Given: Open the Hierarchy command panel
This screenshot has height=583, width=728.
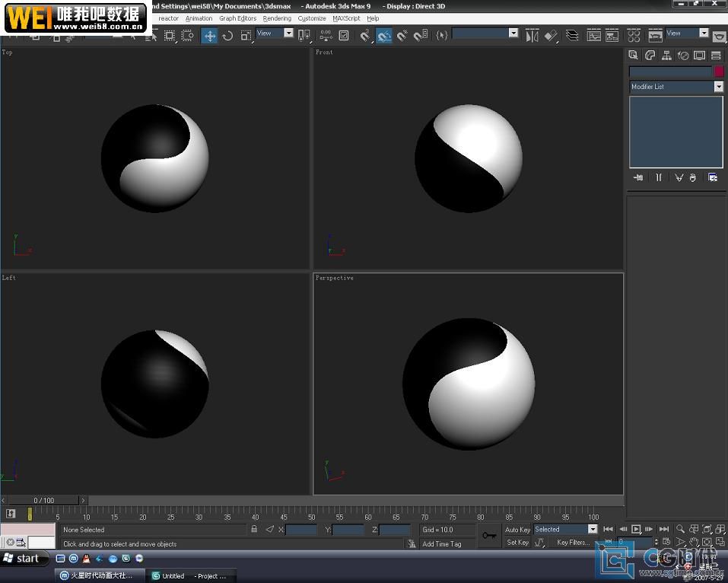Looking at the screenshot, I should point(666,56).
